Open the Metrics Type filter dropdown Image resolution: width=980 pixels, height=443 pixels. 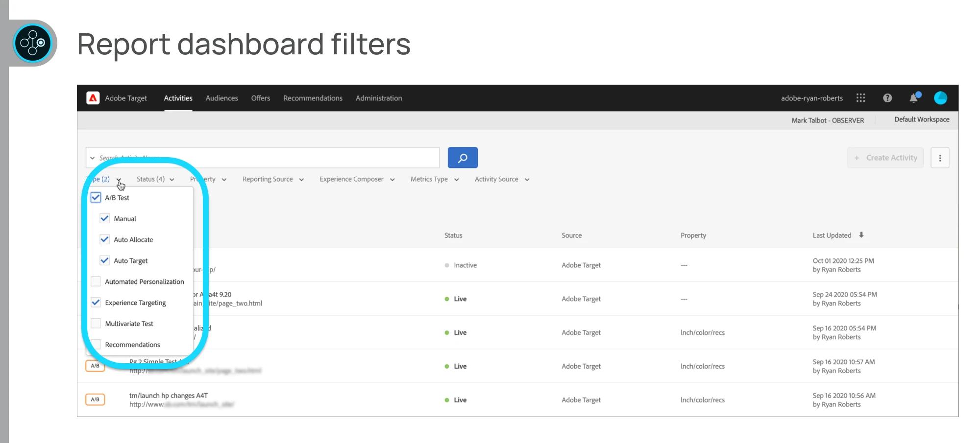click(x=435, y=179)
